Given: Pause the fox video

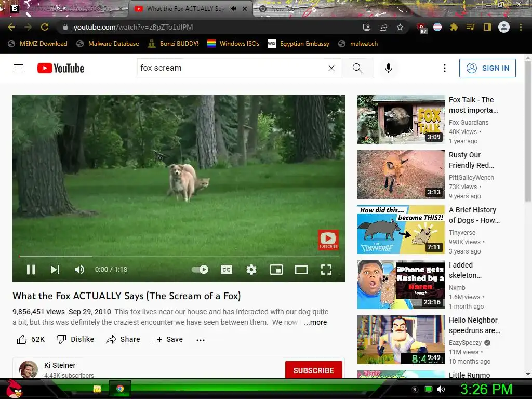Looking at the screenshot, I should coord(31,270).
